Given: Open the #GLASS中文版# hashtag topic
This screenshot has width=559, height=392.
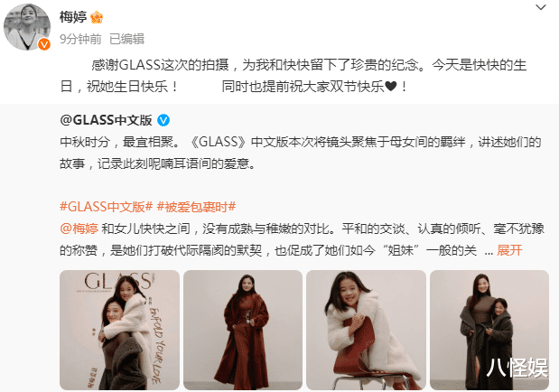Looking at the screenshot, I should click(x=107, y=207).
